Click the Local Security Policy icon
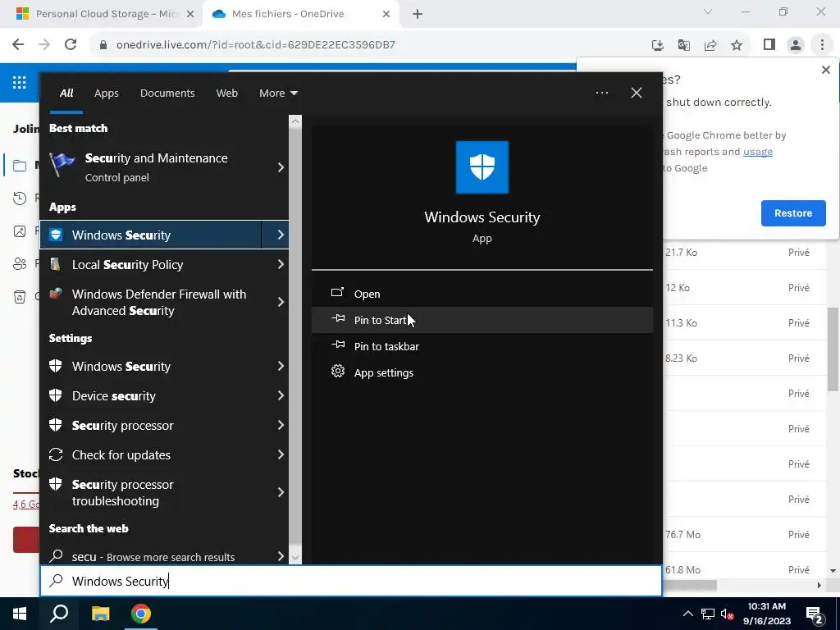Image resolution: width=840 pixels, height=630 pixels. tap(55, 264)
